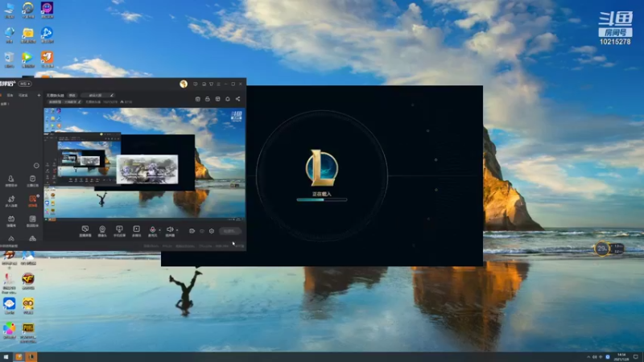This screenshot has height=362, width=644.
Task: Click the popularity house icon in the stream info row
Action: [122, 102]
